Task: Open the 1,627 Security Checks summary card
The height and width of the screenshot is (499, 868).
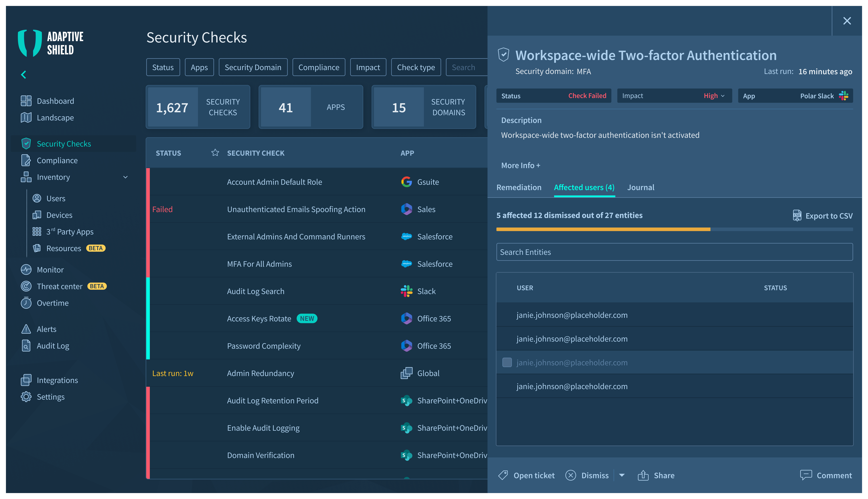Action: 198,107
